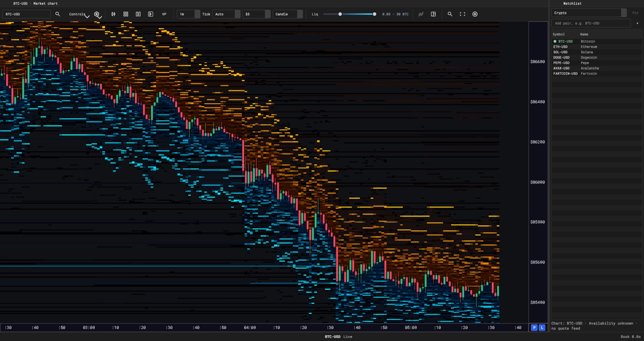Select PEPE-USD Pepe in the watchlist
The width and height of the screenshot is (644, 341).
[x=597, y=63]
